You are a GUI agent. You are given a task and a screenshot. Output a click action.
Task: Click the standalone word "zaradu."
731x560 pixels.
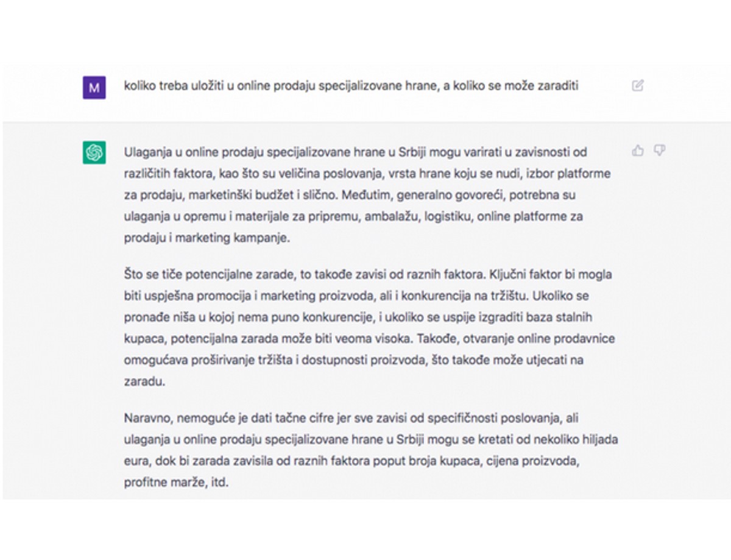[x=143, y=381]
